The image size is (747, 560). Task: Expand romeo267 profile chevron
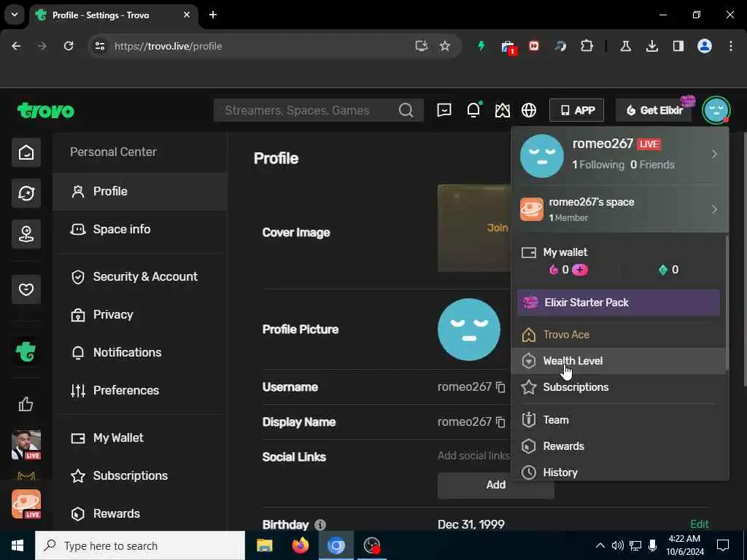714,155
